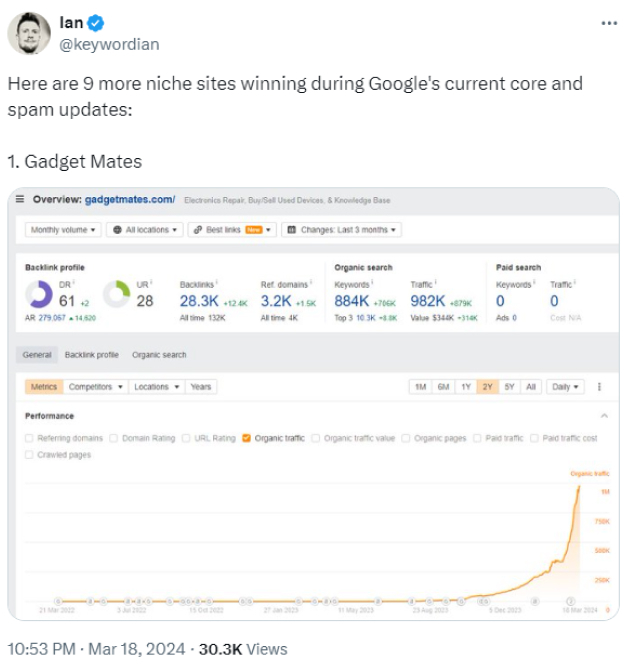Viewport: 626px width, 672px height.
Task: Enable the Referring domains checkbox
Action: pyautogui.click(x=29, y=438)
